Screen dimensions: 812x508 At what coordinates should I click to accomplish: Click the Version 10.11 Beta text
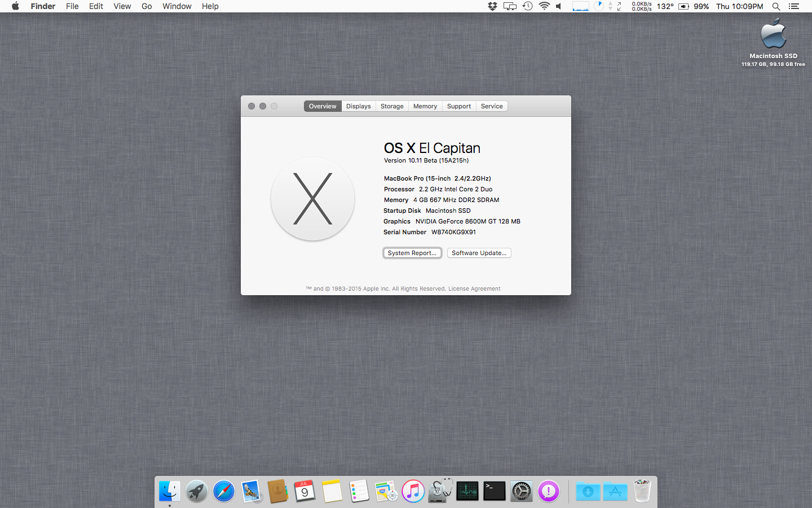426,160
